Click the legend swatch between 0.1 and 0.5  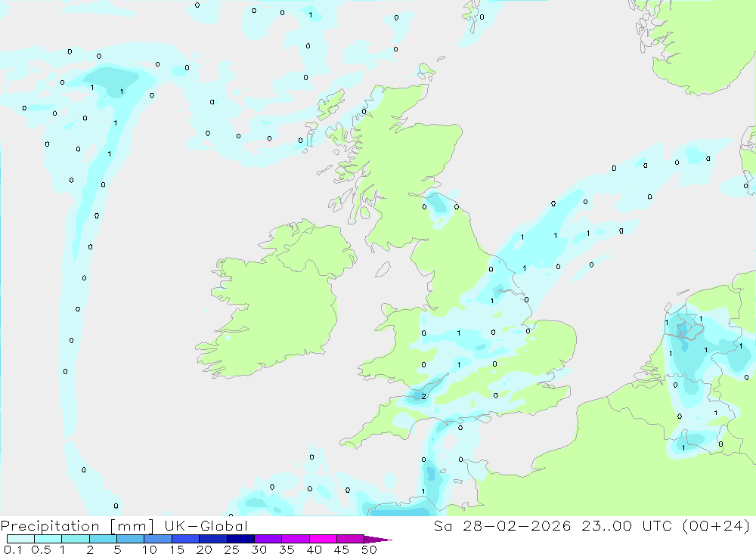click(20, 539)
